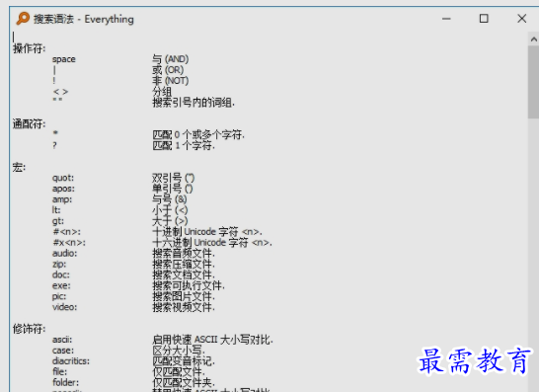Viewport: 539px width, 392px height.
Task: Click the 'amp:' macro entry
Action: (62, 199)
